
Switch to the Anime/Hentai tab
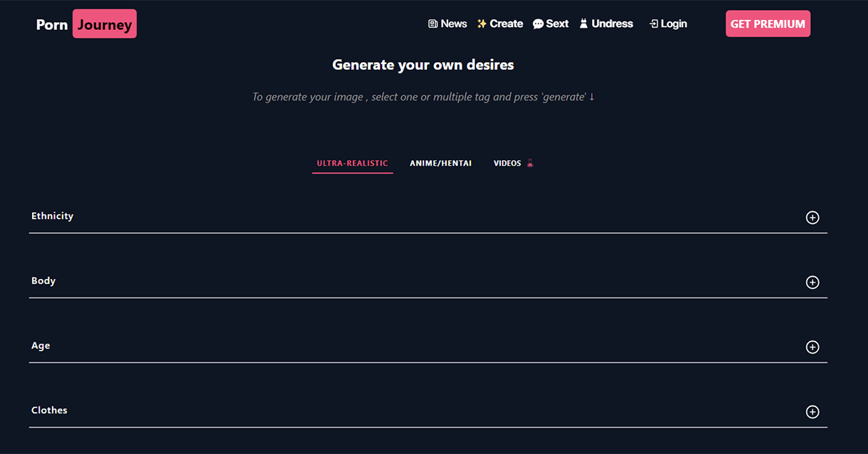440,164
